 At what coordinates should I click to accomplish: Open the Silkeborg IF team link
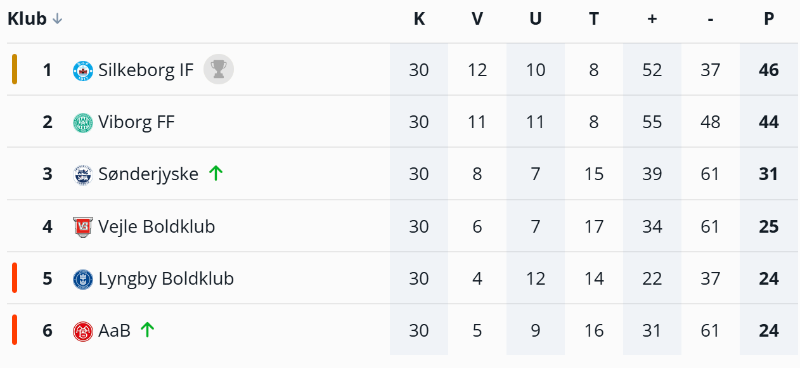click(146, 70)
